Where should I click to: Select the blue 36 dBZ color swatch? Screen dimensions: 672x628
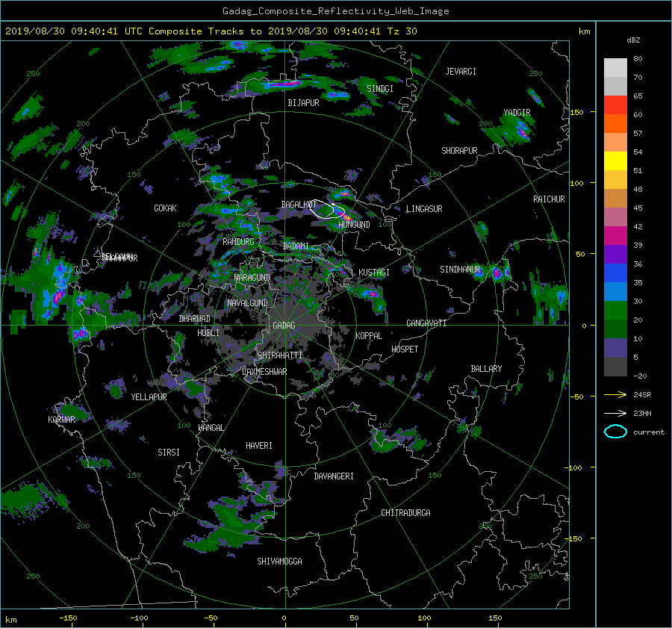615,273
